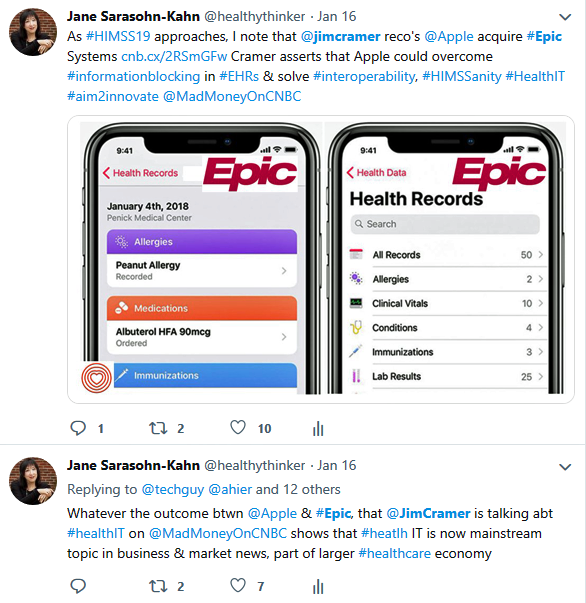Open analytics icon of the second tweet
Screen dimensions: 586x603
point(318,586)
